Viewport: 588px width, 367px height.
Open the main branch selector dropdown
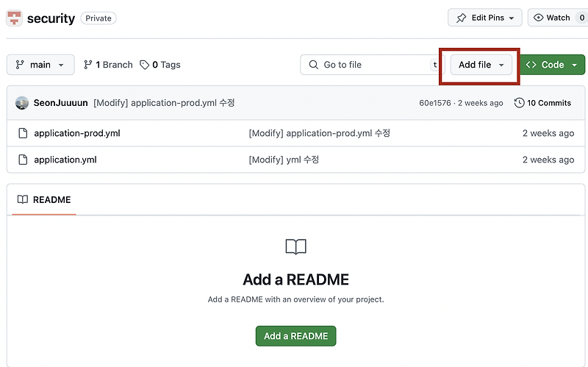pos(40,65)
